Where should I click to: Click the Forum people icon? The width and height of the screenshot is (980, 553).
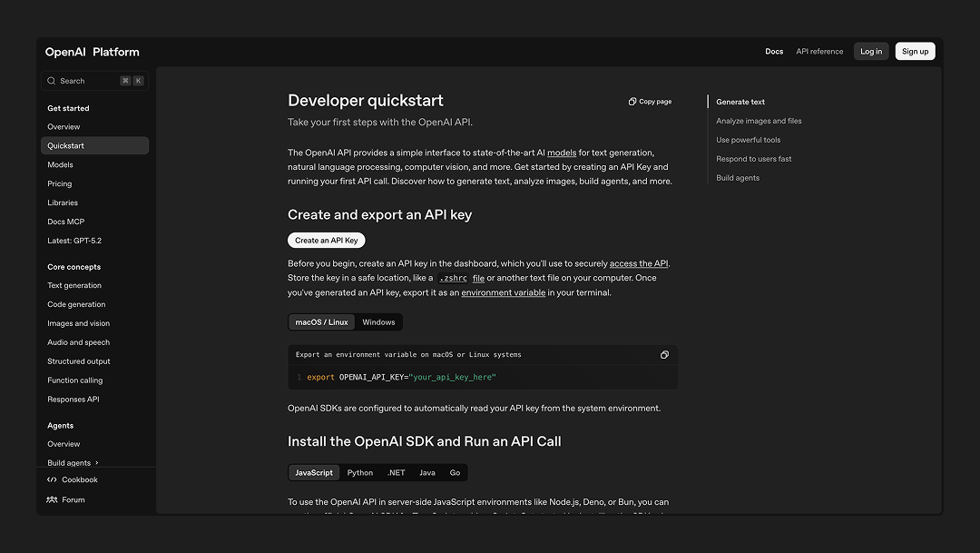pos(52,499)
